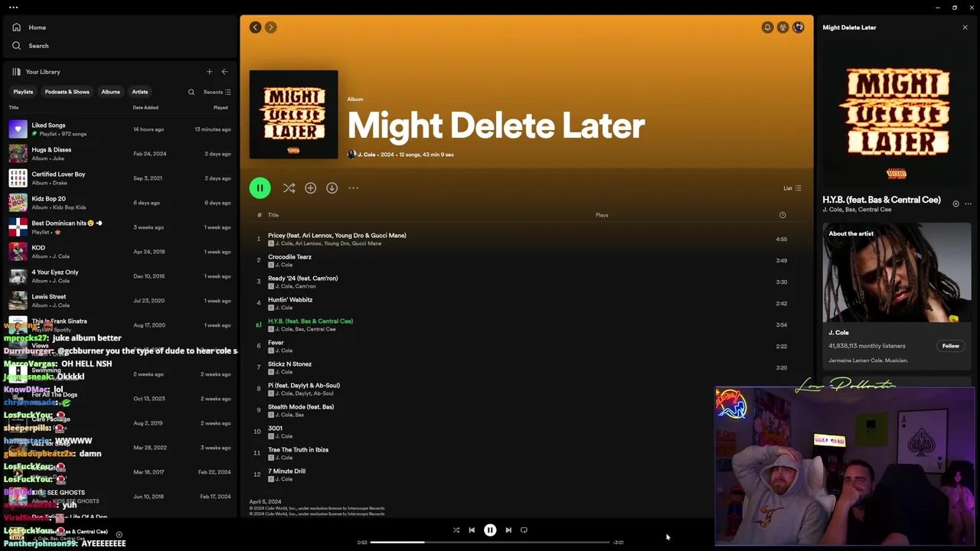Sort library by Title column header
Image resolution: width=980 pixels, height=551 pixels.
pos(13,108)
